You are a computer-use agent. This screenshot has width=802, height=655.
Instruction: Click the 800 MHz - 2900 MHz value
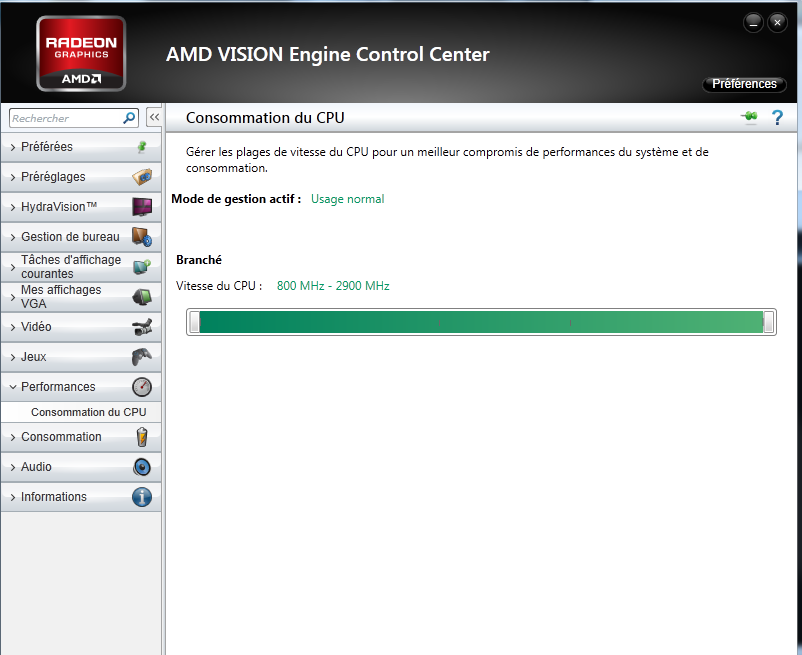pos(333,286)
